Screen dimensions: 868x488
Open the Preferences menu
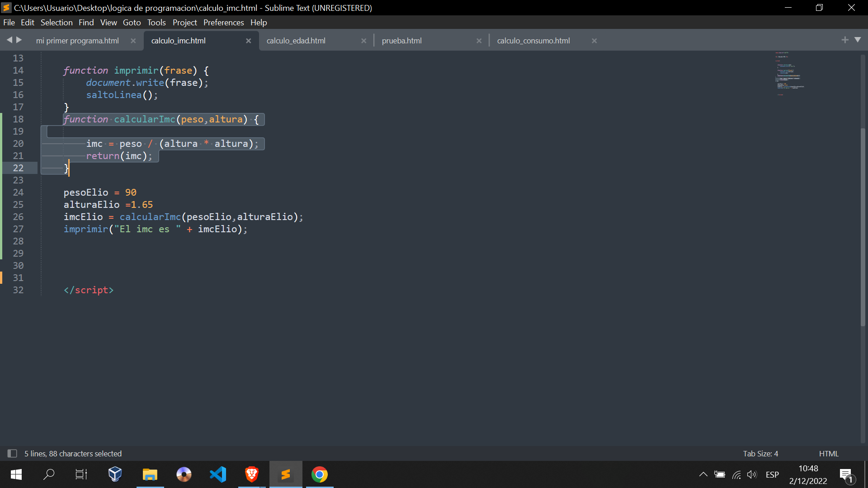click(x=224, y=22)
